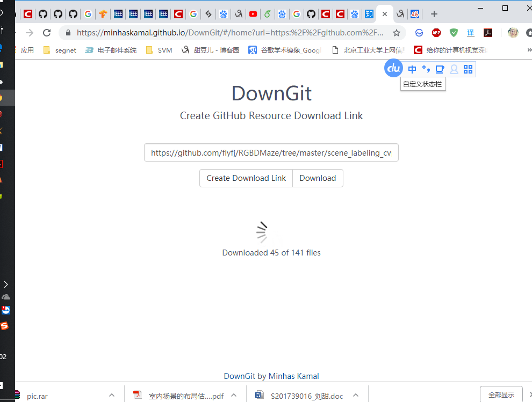Open the Chrome profile avatar

pos(513,33)
